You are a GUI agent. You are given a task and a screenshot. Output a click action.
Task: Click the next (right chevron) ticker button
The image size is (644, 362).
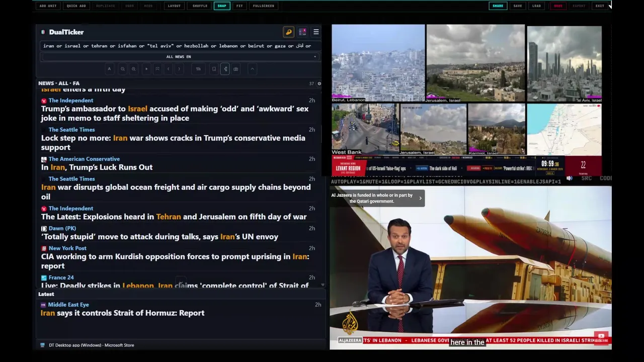pos(179,69)
